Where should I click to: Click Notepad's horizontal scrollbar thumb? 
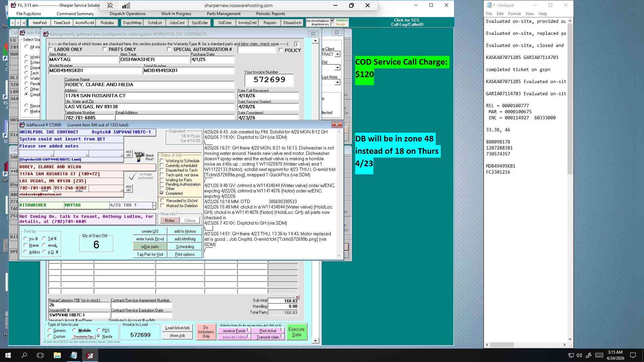502,345
